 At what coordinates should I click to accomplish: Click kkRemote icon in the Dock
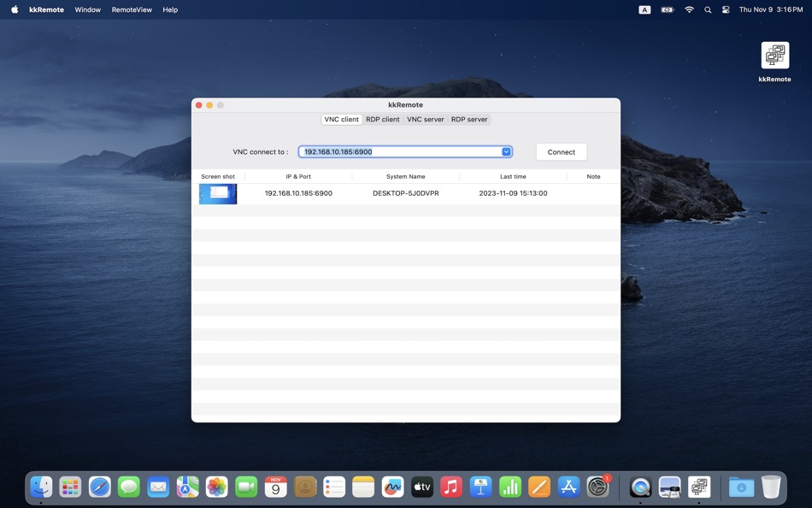pyautogui.click(x=699, y=487)
